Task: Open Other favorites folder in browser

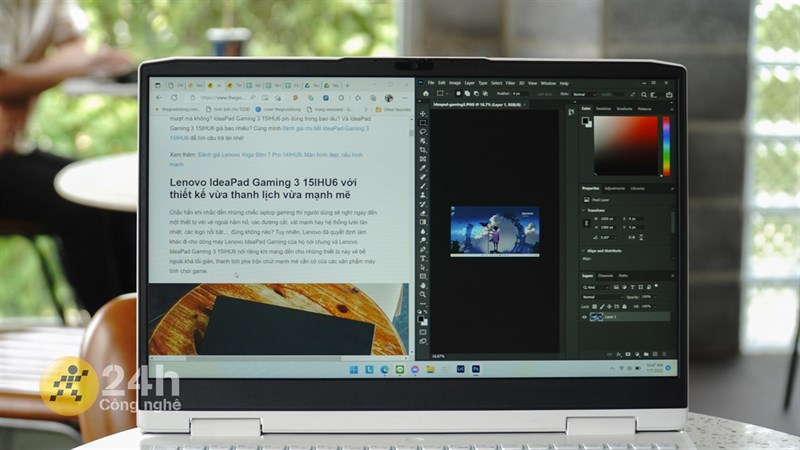Action: pyautogui.click(x=393, y=109)
